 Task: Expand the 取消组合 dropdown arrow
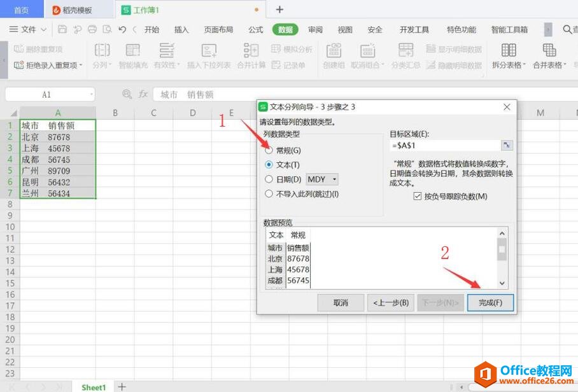click(x=383, y=65)
